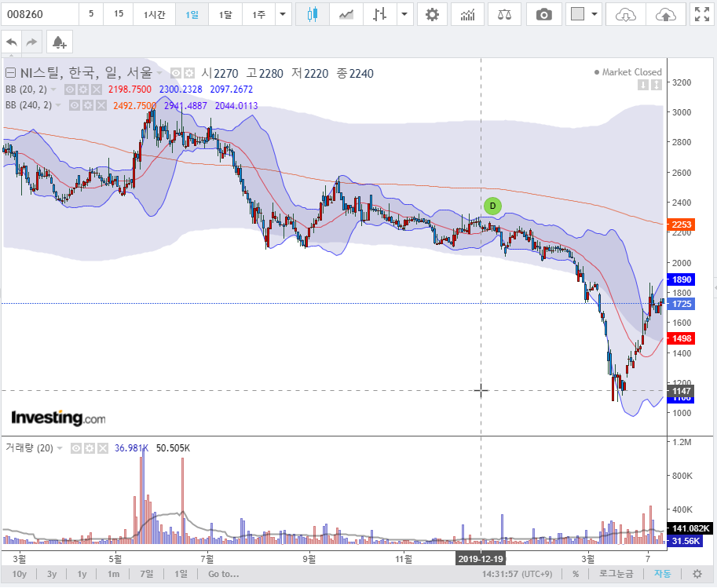Open the compare symbols scale icon
717x588 pixels.
504,15
